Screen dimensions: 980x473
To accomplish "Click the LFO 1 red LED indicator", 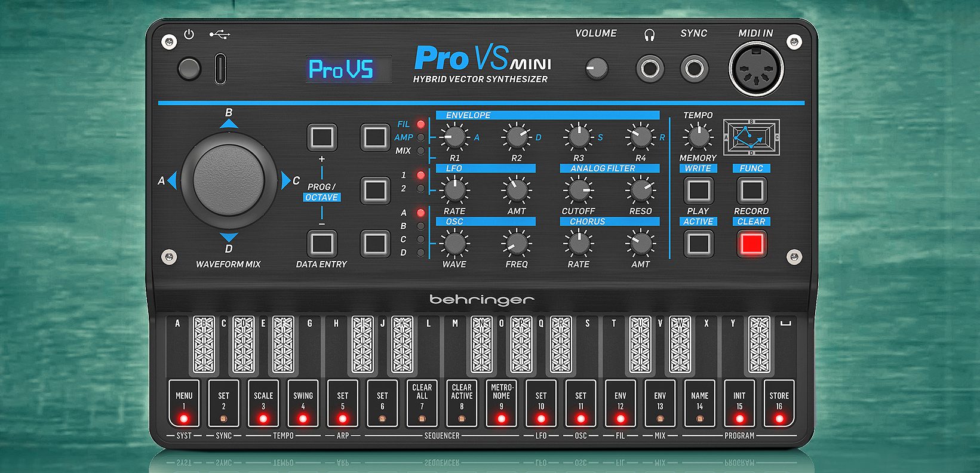I will [x=421, y=175].
